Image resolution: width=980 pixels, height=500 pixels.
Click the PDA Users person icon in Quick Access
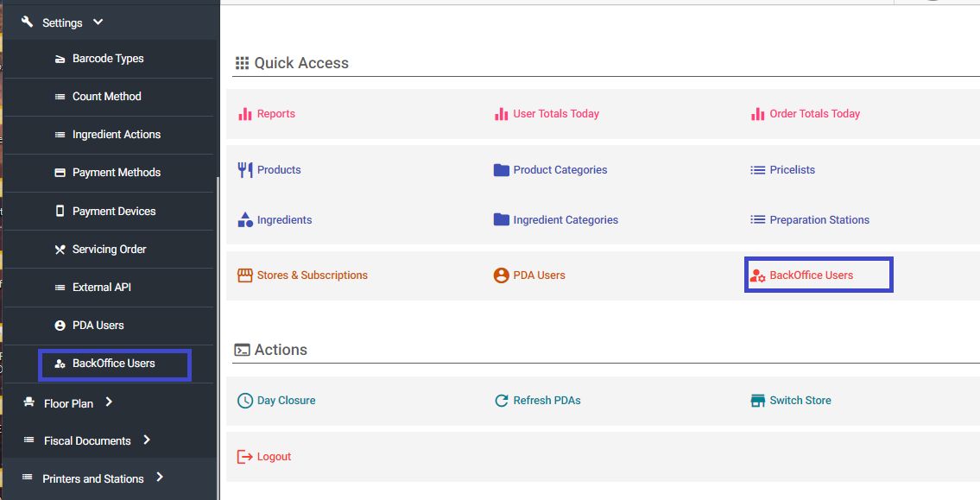pyautogui.click(x=501, y=275)
